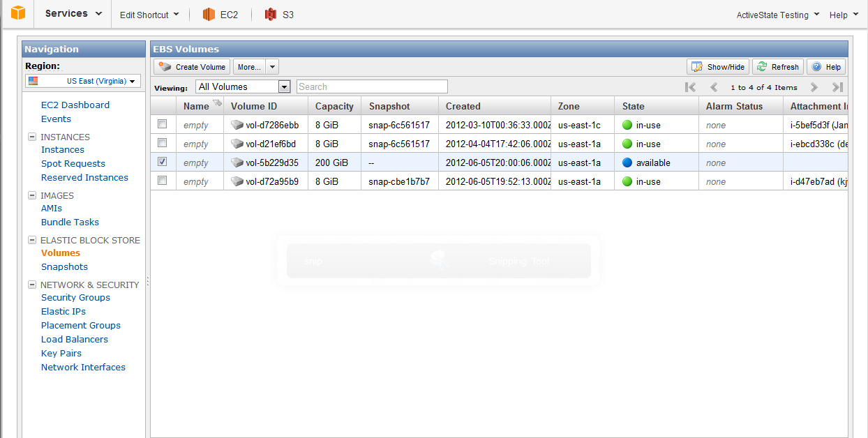Open Spot Requests link
868x438 pixels.
[73, 163]
